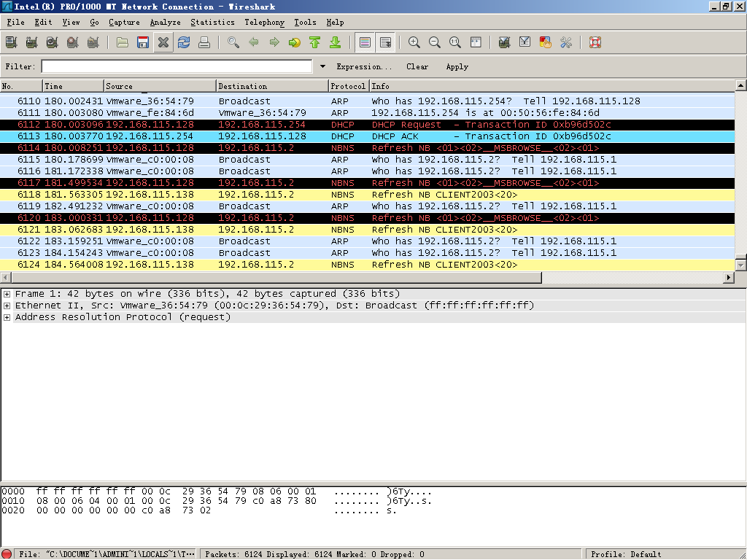Image resolution: width=747 pixels, height=560 pixels.
Task: Click packet list scroll up arrow
Action: coord(741,86)
